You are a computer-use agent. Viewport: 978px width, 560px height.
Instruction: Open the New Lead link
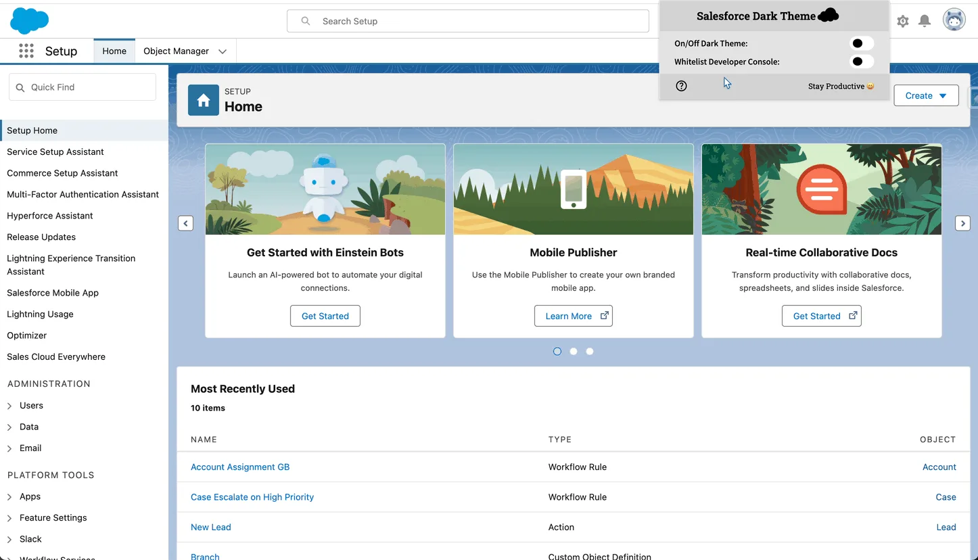211,528
